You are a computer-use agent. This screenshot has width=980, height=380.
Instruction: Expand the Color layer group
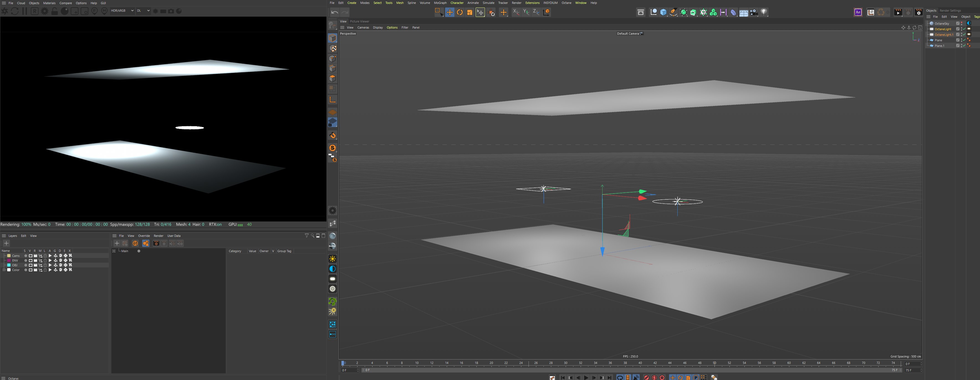[x=4, y=270]
